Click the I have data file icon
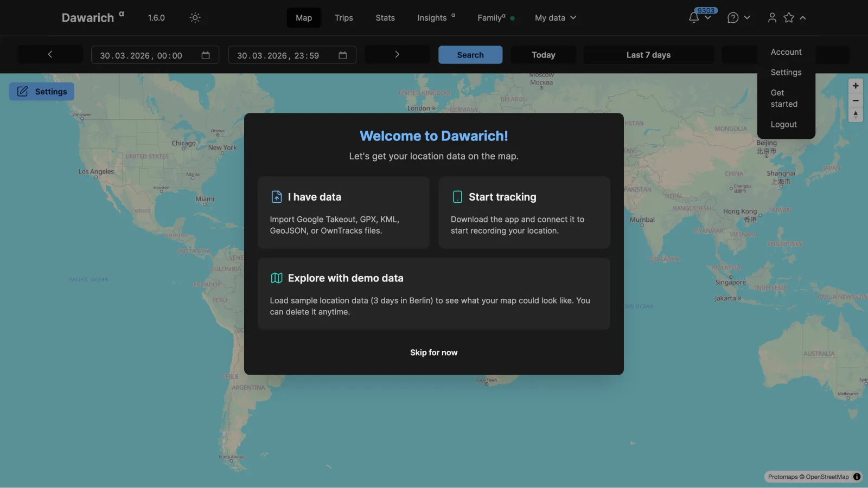 pos(277,197)
